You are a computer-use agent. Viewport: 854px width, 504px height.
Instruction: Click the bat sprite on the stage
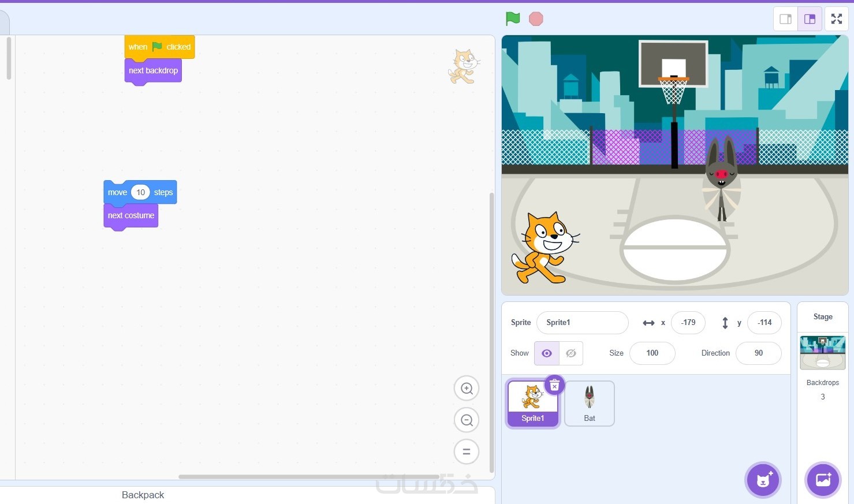[x=721, y=179]
